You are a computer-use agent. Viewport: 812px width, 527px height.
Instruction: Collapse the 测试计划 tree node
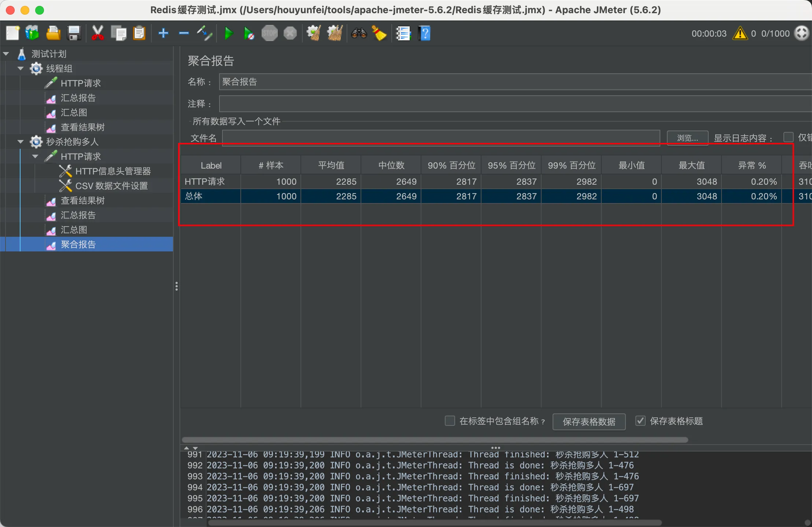(x=6, y=54)
